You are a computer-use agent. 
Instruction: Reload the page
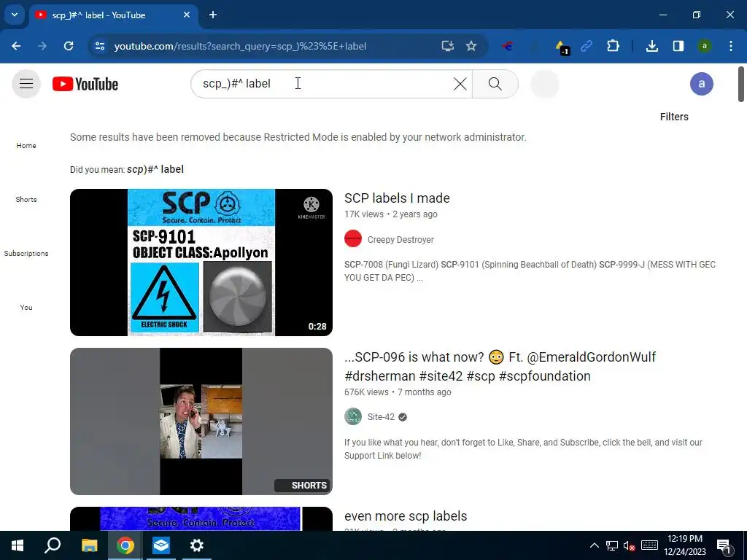(69, 46)
